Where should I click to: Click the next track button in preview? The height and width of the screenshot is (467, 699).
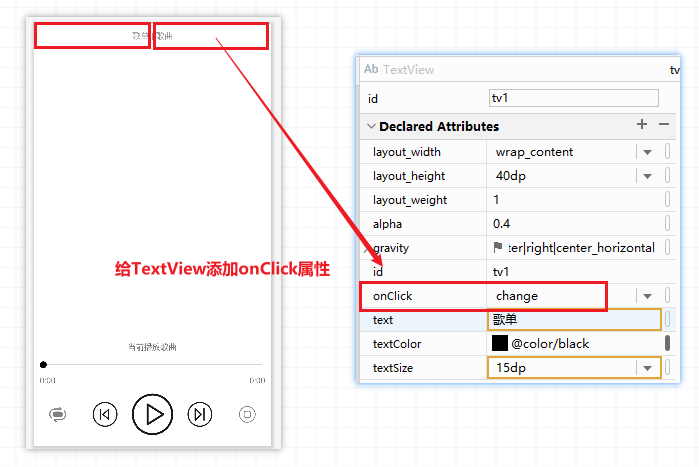pyautogui.click(x=200, y=414)
